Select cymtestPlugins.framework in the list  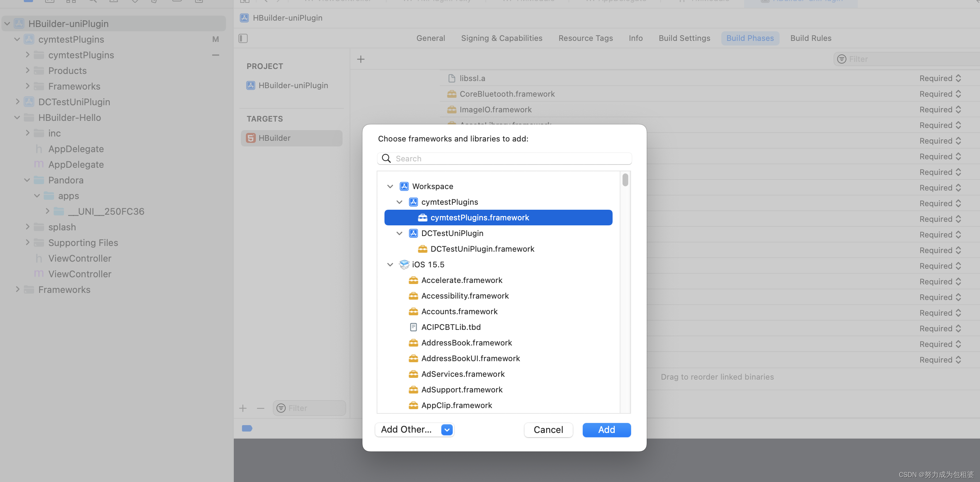tap(479, 218)
